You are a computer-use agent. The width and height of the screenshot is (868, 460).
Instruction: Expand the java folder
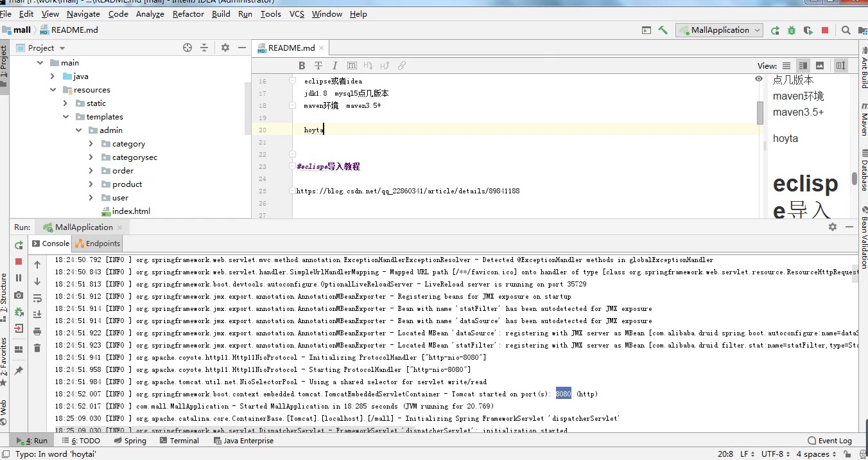pos(53,76)
